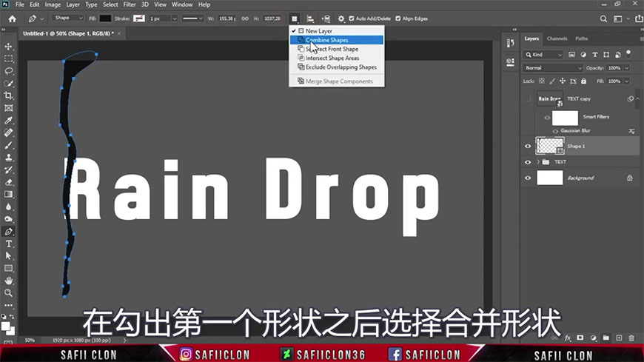Click the Stroke color swatch
The height and width of the screenshot is (362, 644).
tap(139, 19)
